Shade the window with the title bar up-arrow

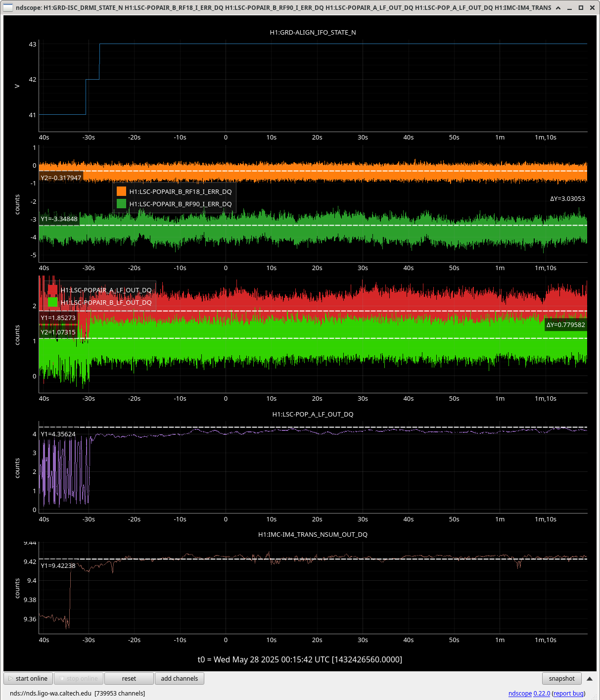pos(558,7)
